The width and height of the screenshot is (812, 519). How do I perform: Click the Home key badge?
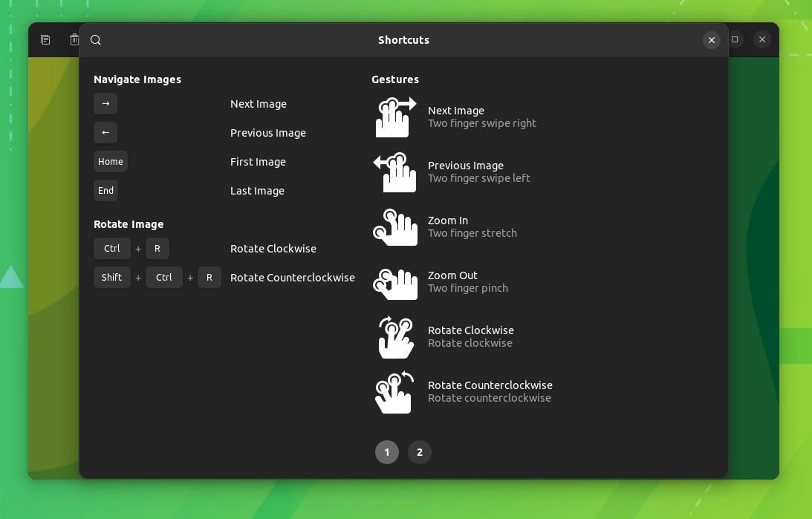[111, 161]
